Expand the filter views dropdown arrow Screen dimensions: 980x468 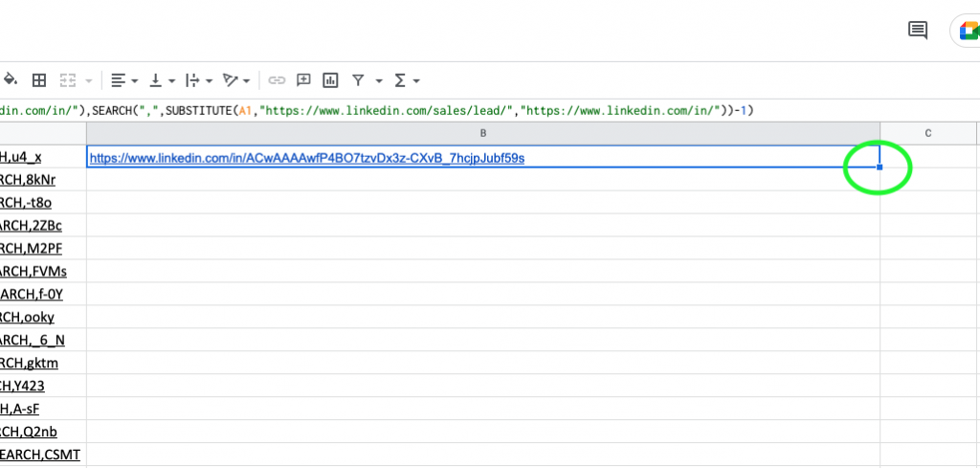(x=379, y=80)
